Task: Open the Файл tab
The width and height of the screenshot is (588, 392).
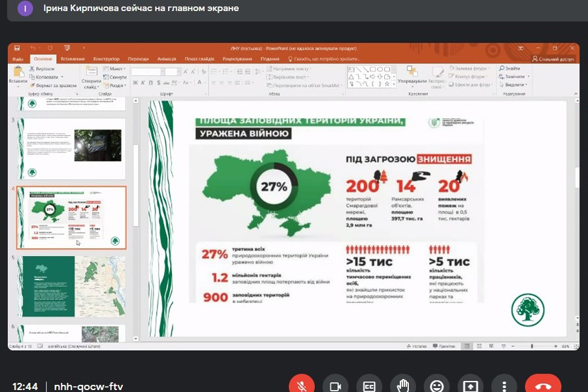Action: coord(18,59)
